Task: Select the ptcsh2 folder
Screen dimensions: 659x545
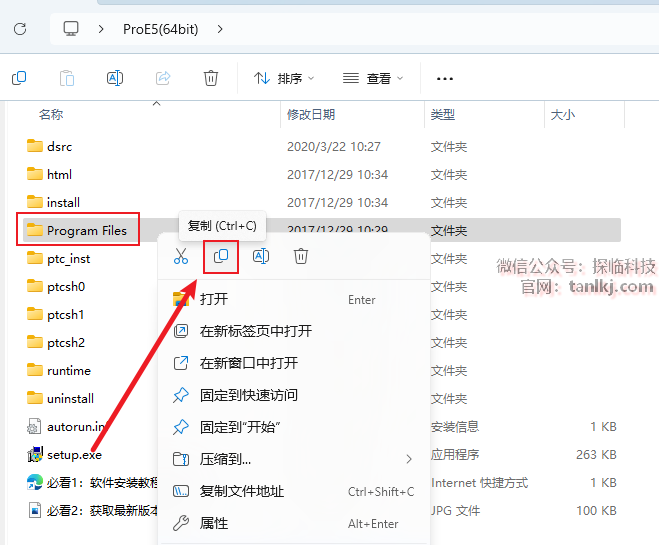Action: [x=66, y=342]
